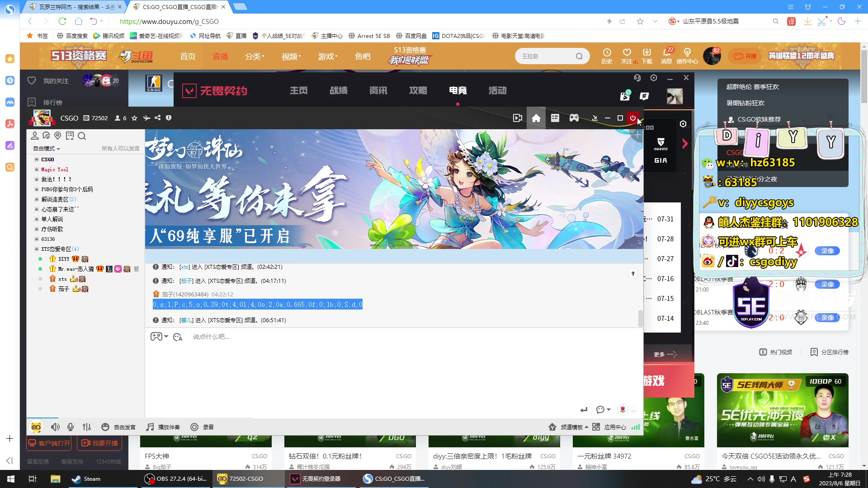Click the chat log vertical scrollbar thumb
The height and width of the screenshot is (488, 868).
click(640, 319)
